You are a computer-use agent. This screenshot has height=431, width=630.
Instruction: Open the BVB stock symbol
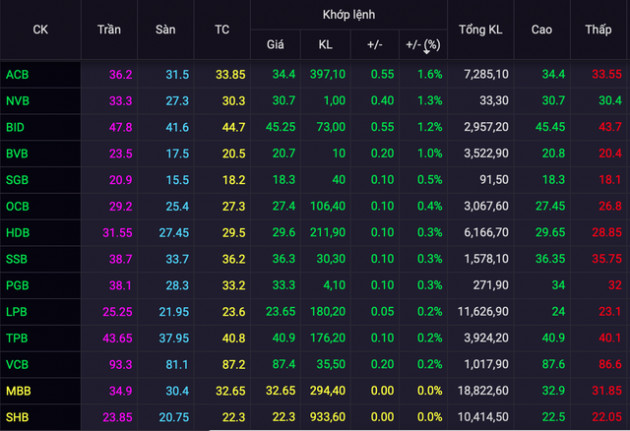tap(17, 153)
